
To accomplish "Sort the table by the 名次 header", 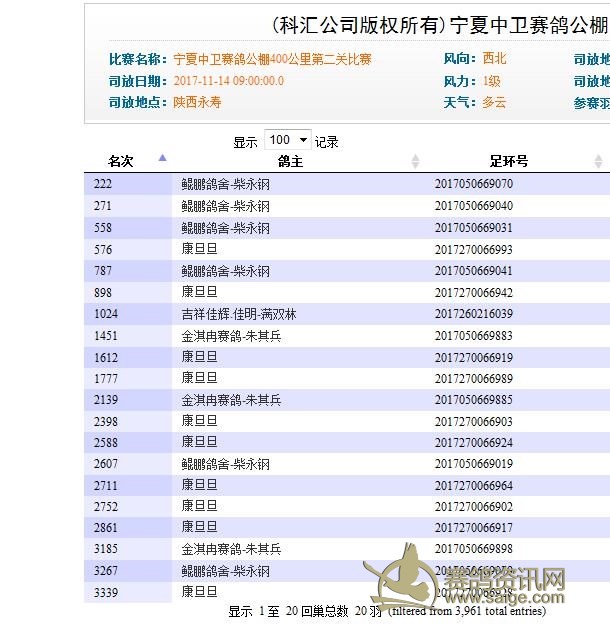I will (x=121, y=161).
